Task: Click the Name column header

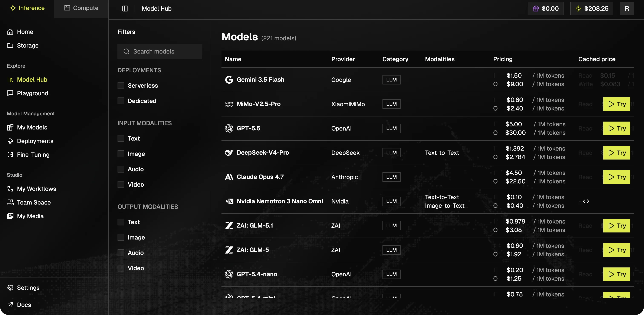Action: click(x=233, y=59)
